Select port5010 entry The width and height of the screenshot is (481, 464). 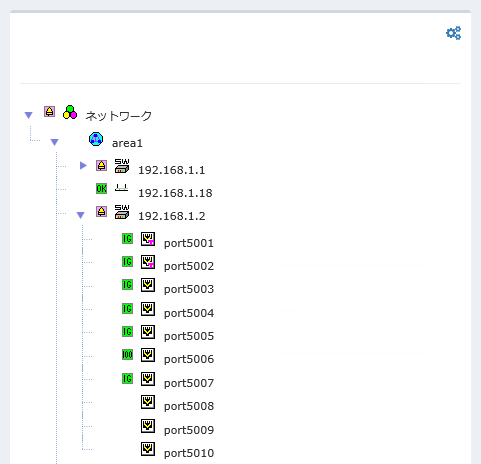189,453
